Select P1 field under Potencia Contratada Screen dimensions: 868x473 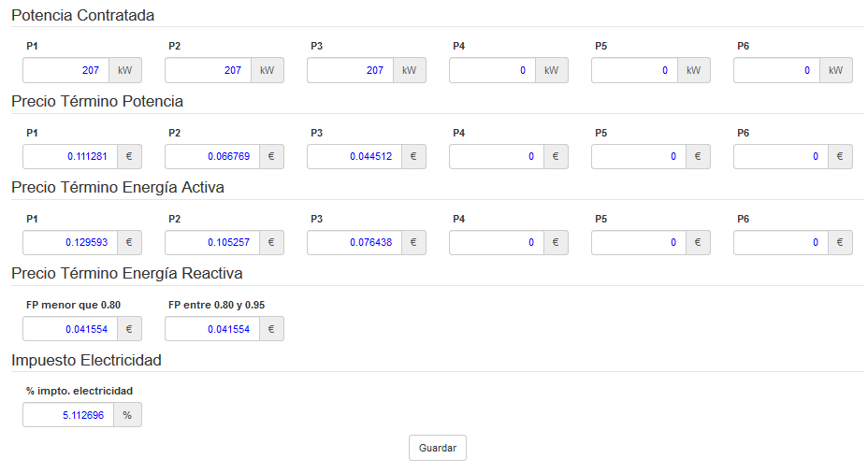tap(65, 71)
